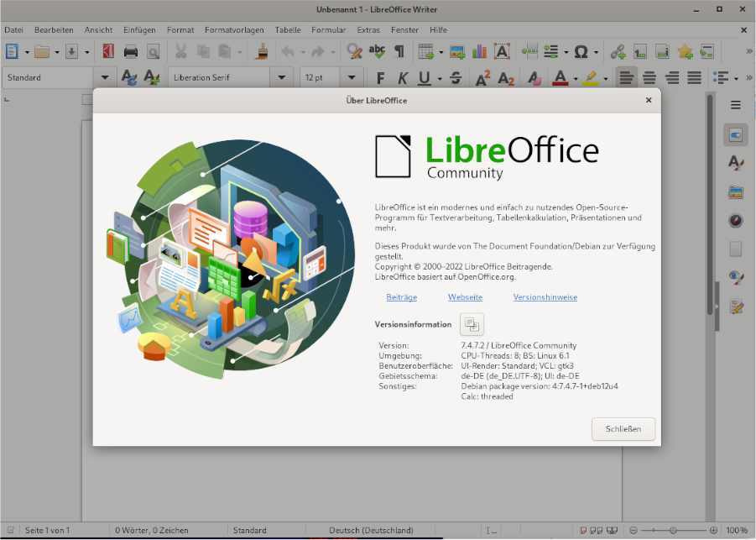This screenshot has width=756, height=540.
Task: Click the Copy icon in toolbar
Action: pos(203,51)
